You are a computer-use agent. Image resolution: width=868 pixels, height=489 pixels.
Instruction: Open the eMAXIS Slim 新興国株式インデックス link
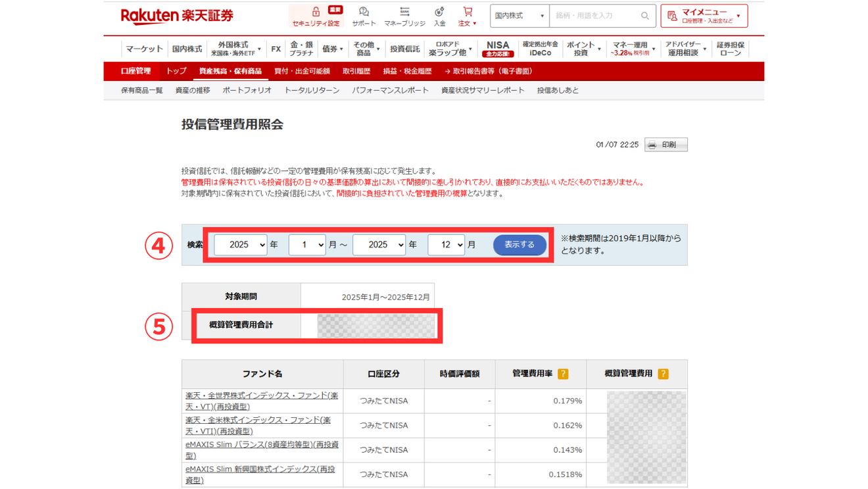[260, 474]
